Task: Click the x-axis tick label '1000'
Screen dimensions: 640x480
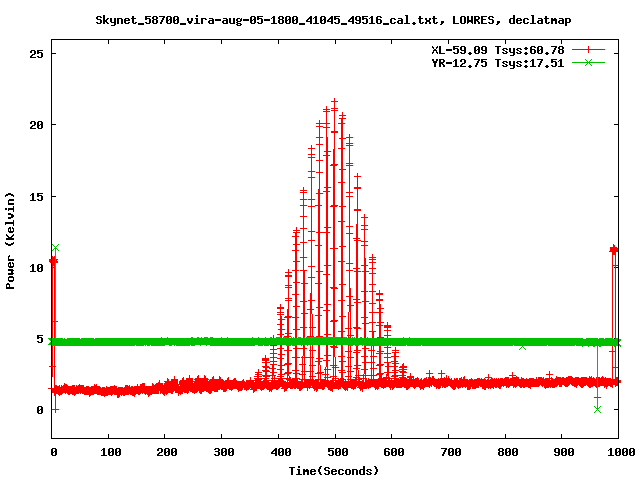Action: [621, 452]
